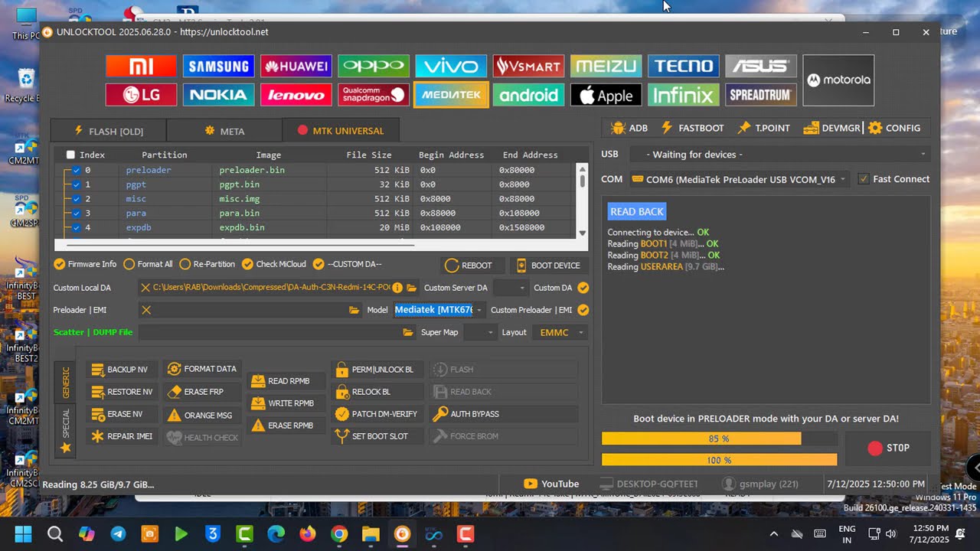Select the Motorola brand tile
This screenshot has width=980, height=551.
(x=838, y=80)
